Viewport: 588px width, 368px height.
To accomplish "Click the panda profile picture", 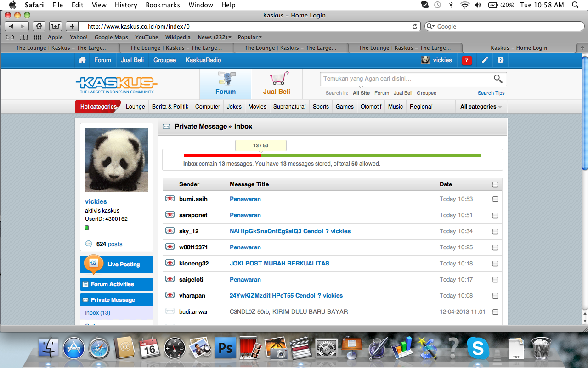I will [x=117, y=160].
